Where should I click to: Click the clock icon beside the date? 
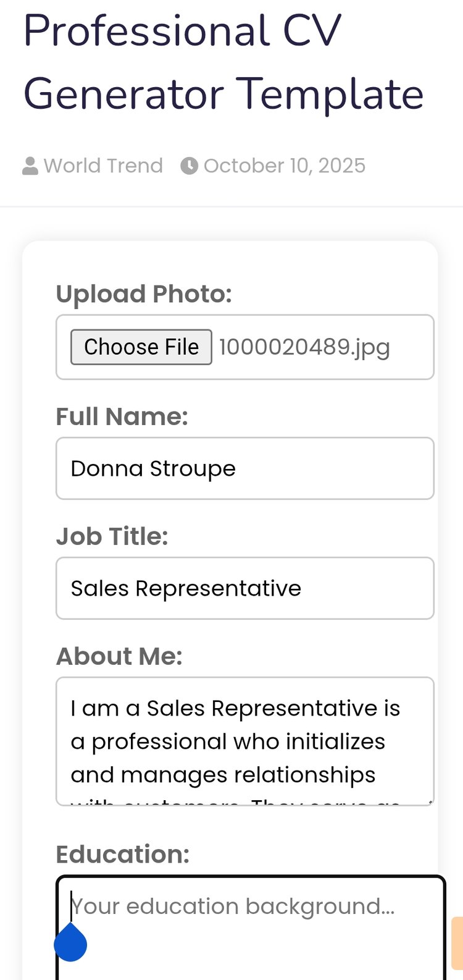tap(189, 166)
